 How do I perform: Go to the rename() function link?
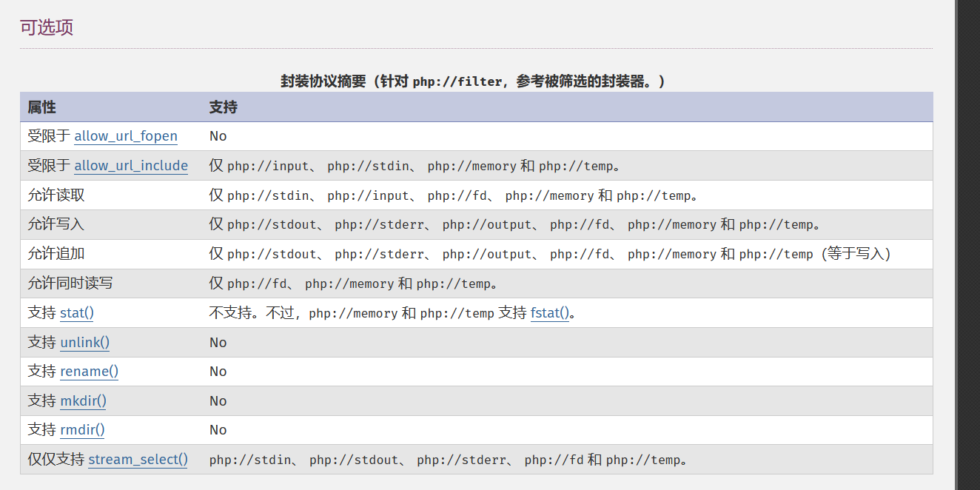pyautogui.click(x=89, y=372)
